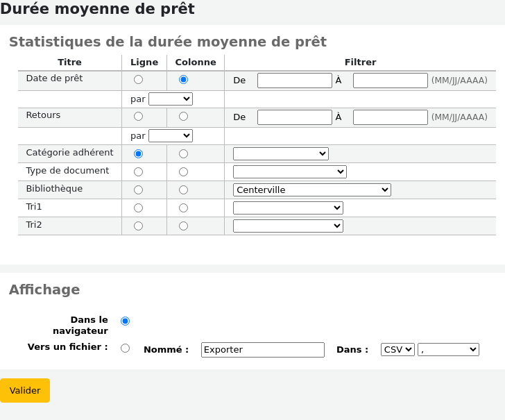Open the comma delimiter dropdown

click(x=448, y=350)
